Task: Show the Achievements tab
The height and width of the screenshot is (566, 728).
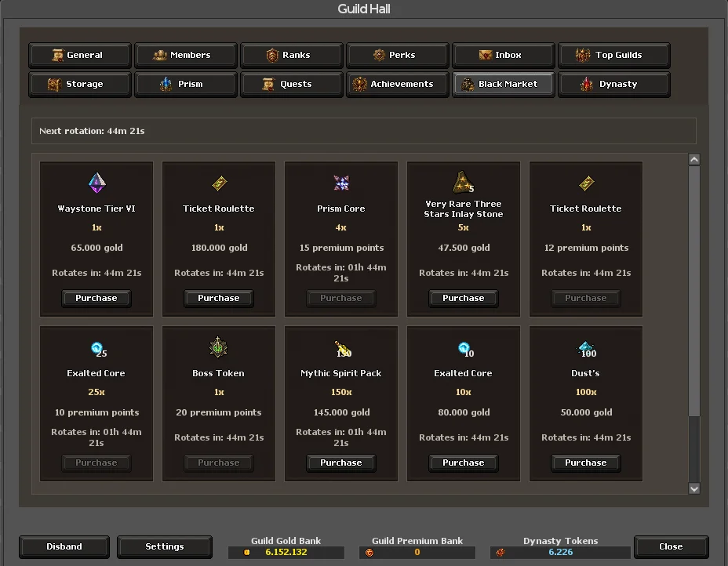Action: tap(398, 84)
